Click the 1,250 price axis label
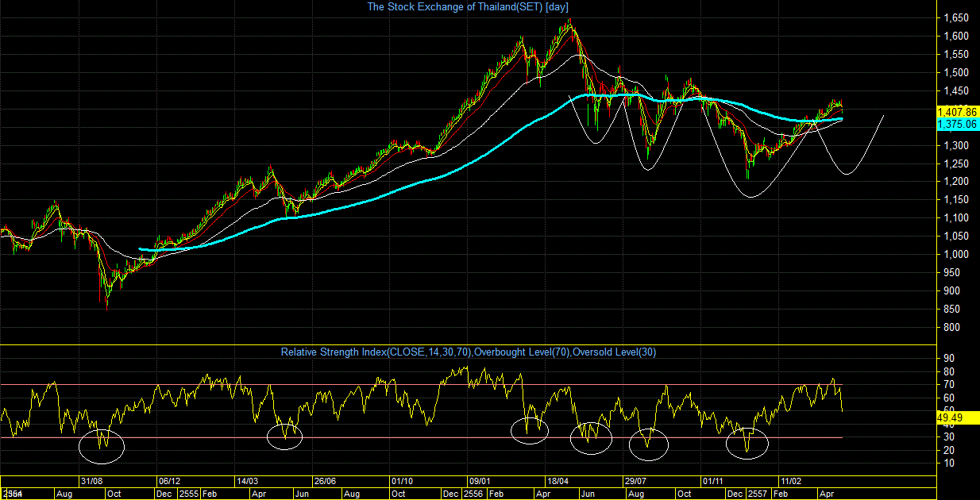Viewport: 980px width, 500px height. tap(955, 163)
